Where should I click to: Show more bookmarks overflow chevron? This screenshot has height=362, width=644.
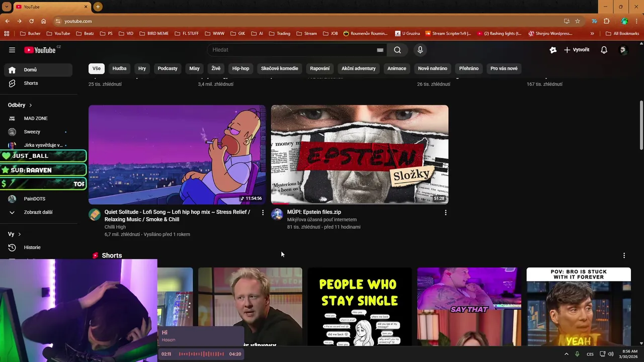point(592,34)
